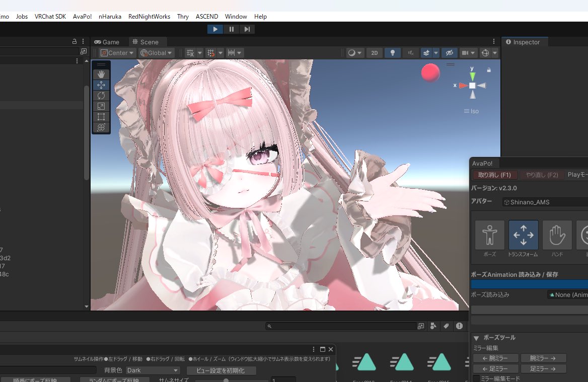Image resolution: width=588 pixels, height=382 pixels.
Task: Click the ← 足ミラー button
Action: [x=496, y=369]
